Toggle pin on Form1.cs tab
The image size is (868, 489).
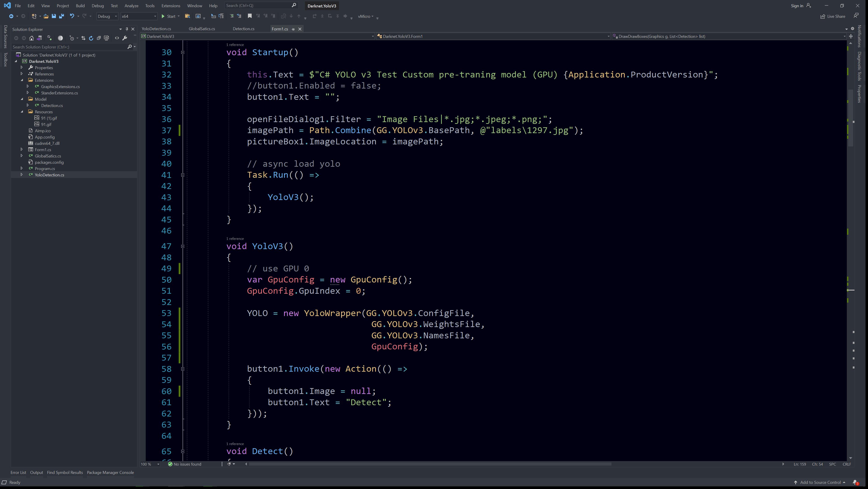point(293,29)
